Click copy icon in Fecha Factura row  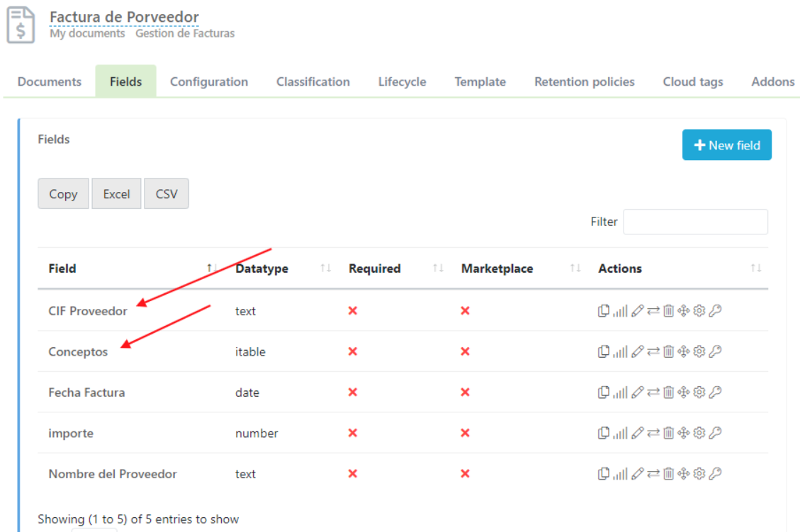tap(604, 392)
